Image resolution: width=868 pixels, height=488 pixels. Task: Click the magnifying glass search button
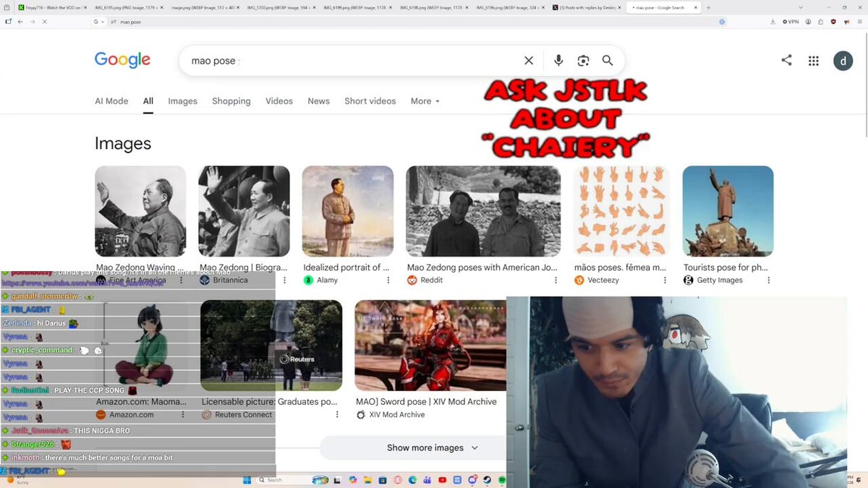(x=608, y=61)
